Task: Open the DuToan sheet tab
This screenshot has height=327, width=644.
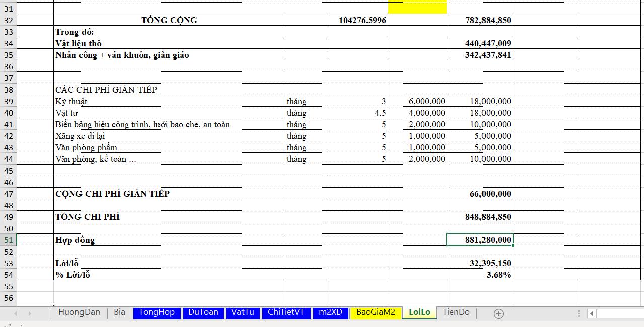Action: [203, 312]
